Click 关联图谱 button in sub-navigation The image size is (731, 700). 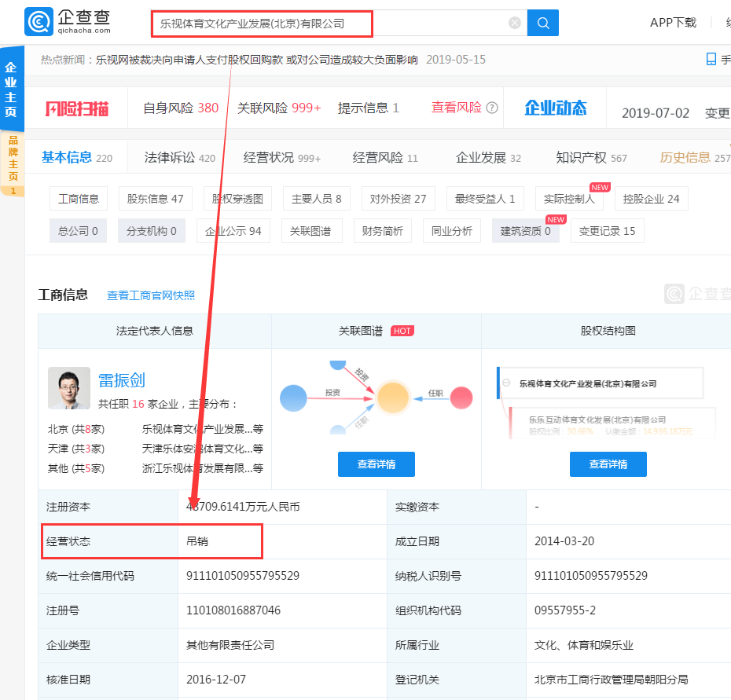click(x=311, y=231)
